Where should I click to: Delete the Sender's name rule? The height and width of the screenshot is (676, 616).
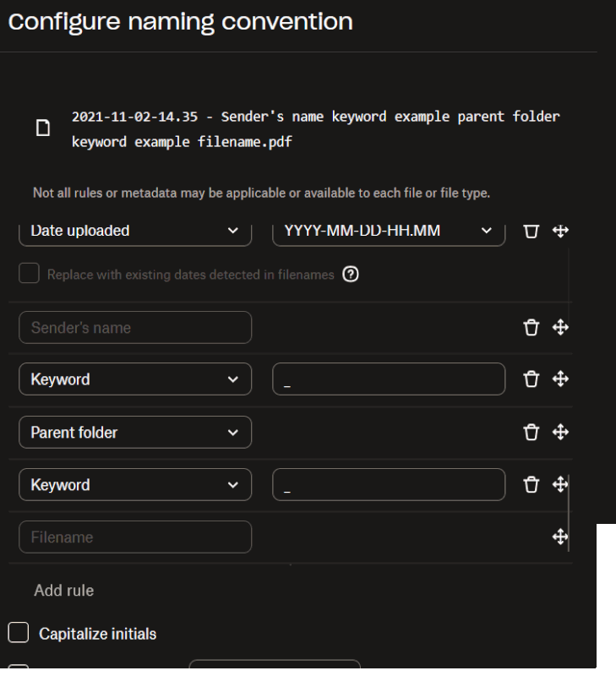531,328
